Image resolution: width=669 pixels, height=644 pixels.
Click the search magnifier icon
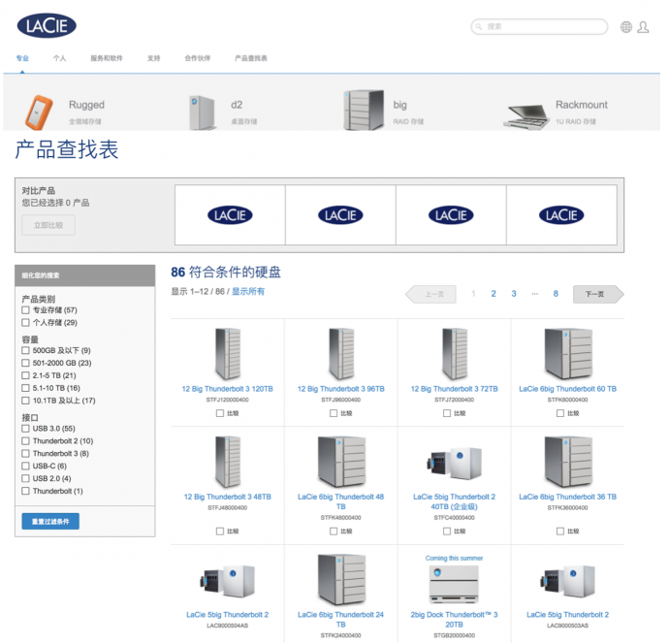click(479, 26)
